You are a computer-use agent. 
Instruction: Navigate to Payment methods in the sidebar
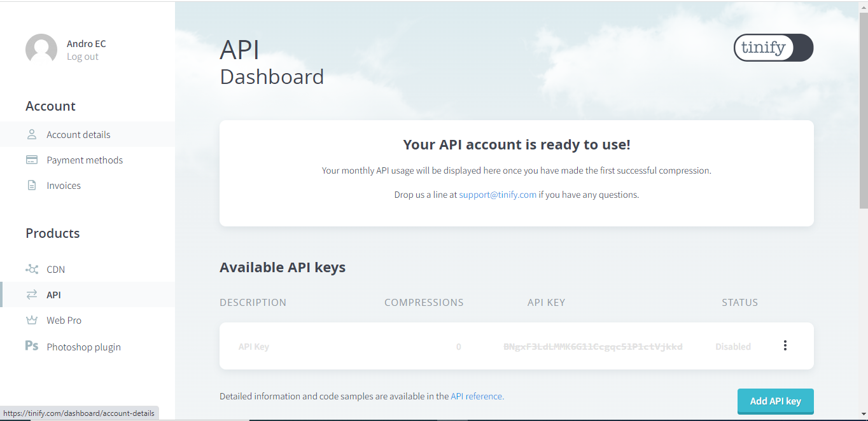point(84,160)
